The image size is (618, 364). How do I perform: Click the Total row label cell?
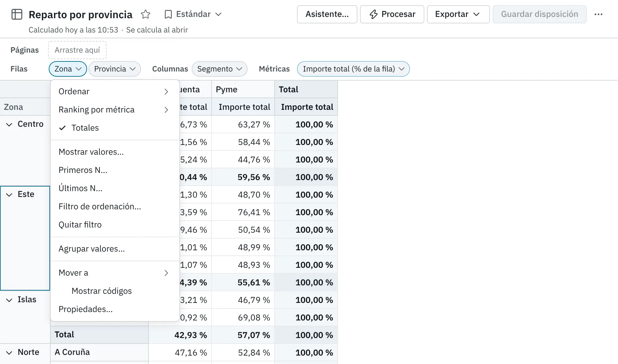point(99,335)
